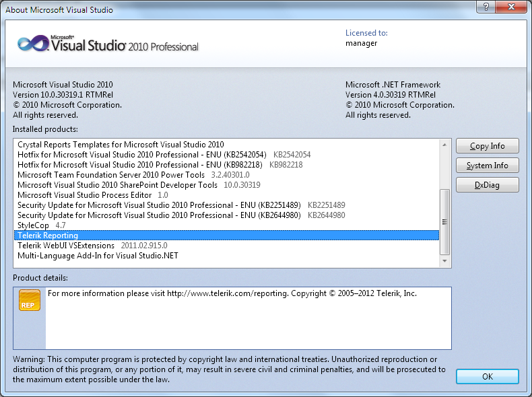
Task: Click the Telerik Reporting REP product icon
Action: coord(30,300)
